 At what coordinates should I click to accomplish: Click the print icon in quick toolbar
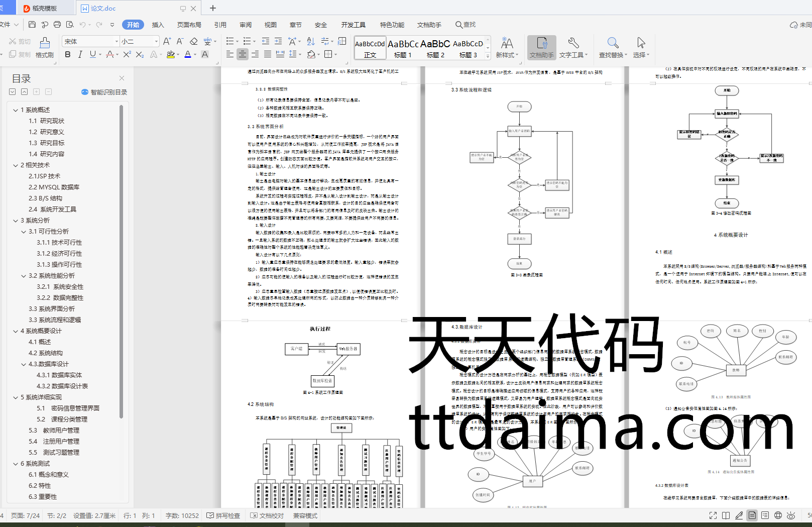57,25
